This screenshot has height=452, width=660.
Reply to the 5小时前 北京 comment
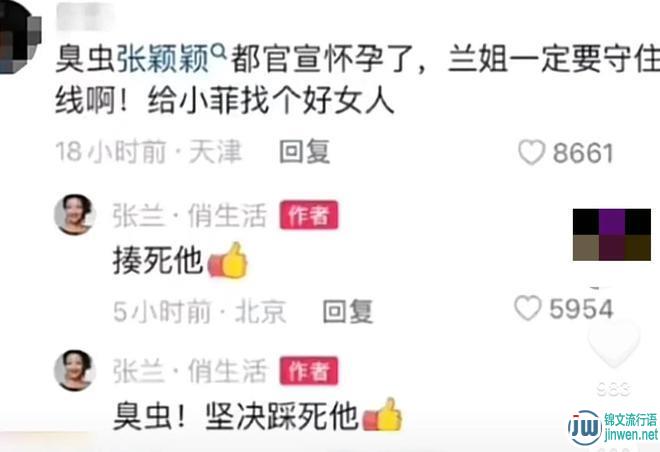[348, 311]
